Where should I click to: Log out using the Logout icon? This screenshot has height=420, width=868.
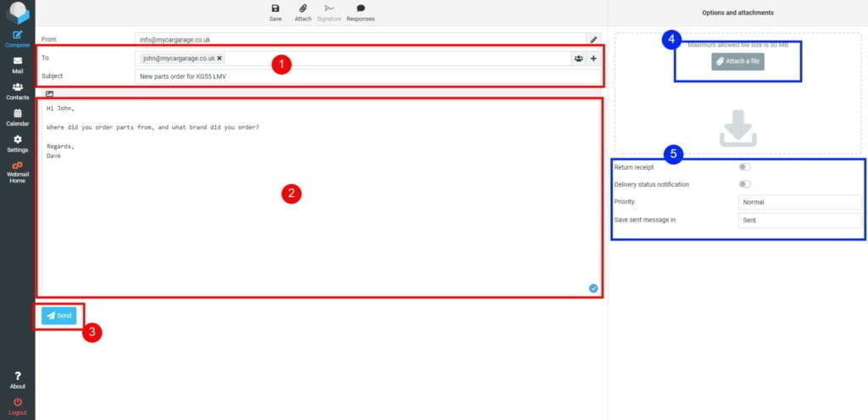click(17, 406)
